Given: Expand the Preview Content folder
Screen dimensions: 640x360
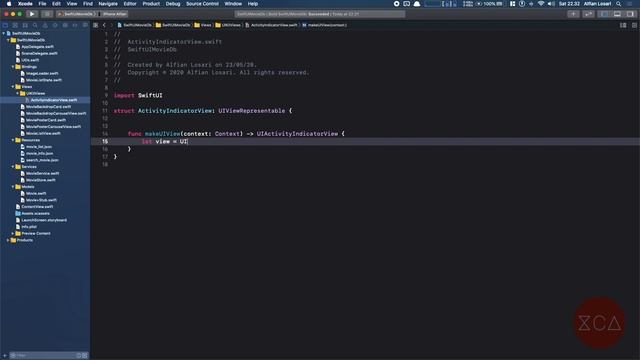Looking at the screenshot, I should coord(13,233).
